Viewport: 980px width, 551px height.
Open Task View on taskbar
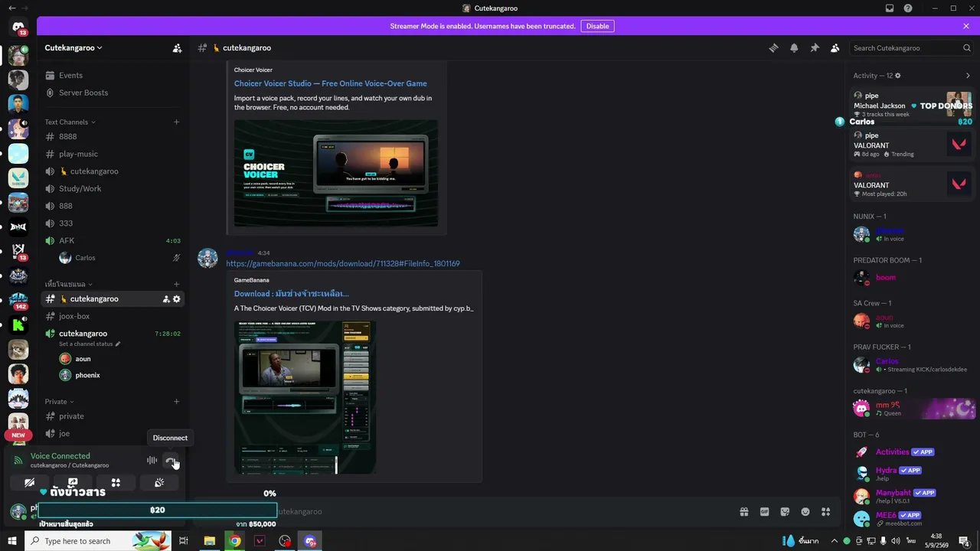[x=184, y=541]
